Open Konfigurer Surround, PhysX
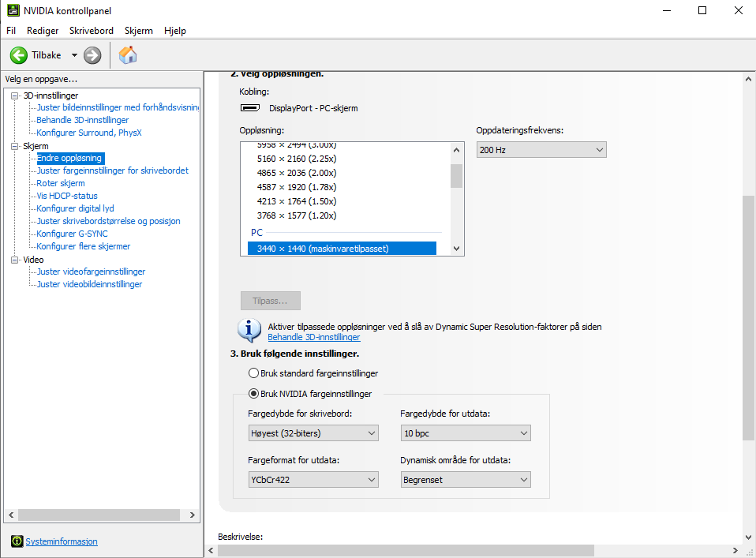This screenshot has height=558, width=756. coord(89,132)
